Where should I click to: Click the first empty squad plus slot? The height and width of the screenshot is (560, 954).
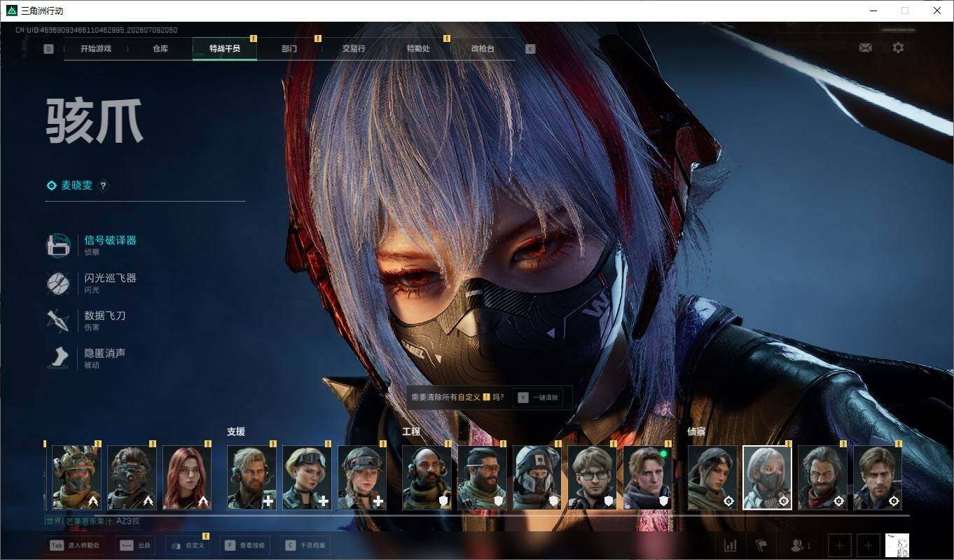point(840,545)
